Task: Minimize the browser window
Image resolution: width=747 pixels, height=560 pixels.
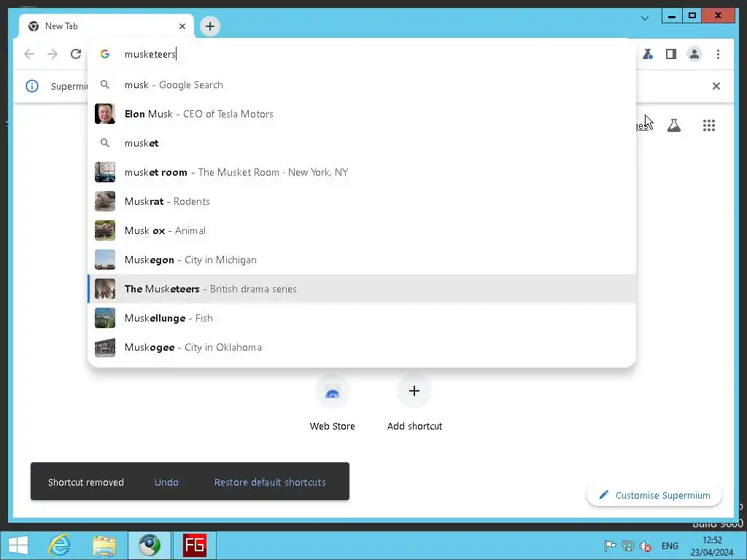Action: 672,16
